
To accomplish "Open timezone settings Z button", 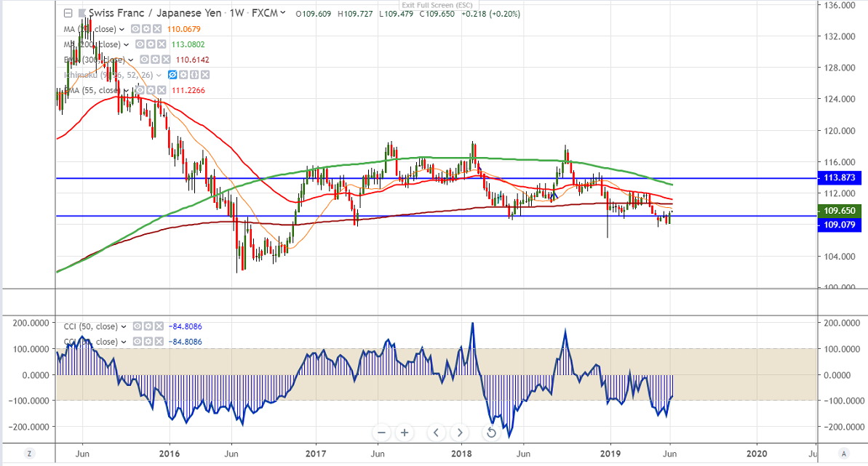I will tap(29, 453).
